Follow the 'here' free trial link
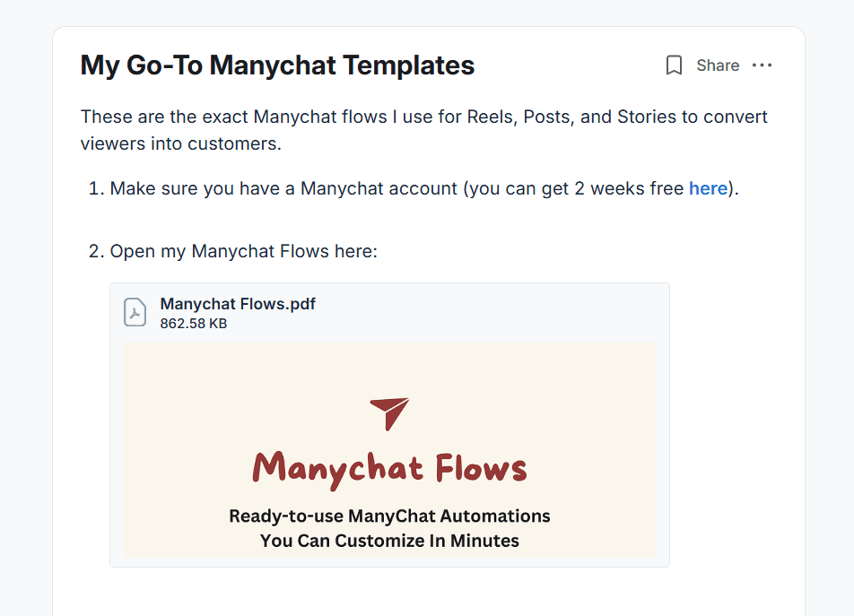 (708, 188)
